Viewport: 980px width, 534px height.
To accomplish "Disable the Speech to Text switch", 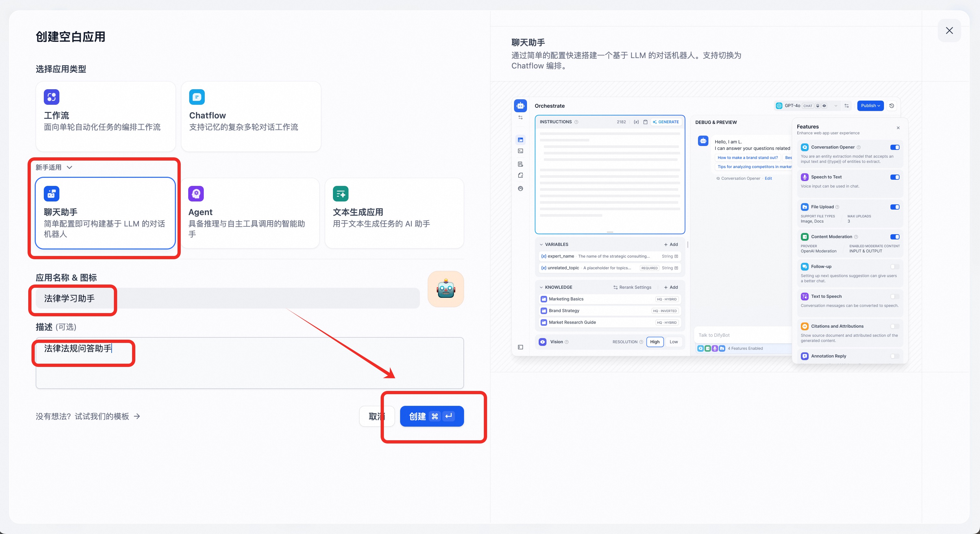I will (x=894, y=177).
